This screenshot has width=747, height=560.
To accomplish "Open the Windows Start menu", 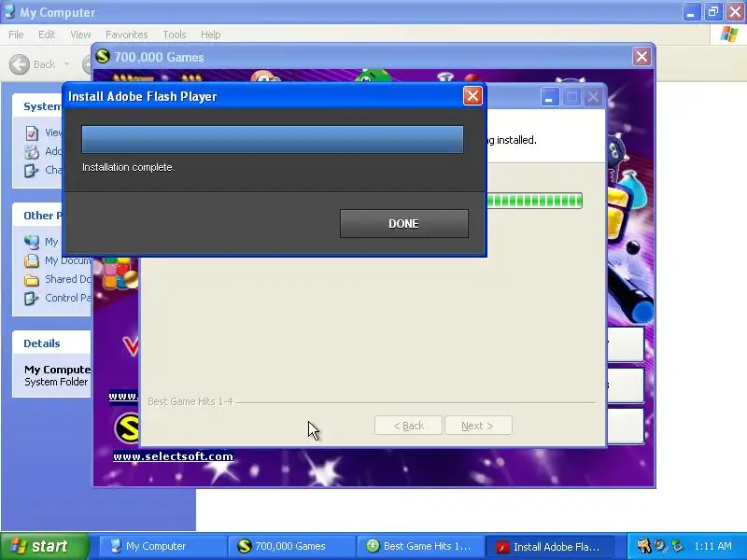I will pyautogui.click(x=44, y=546).
